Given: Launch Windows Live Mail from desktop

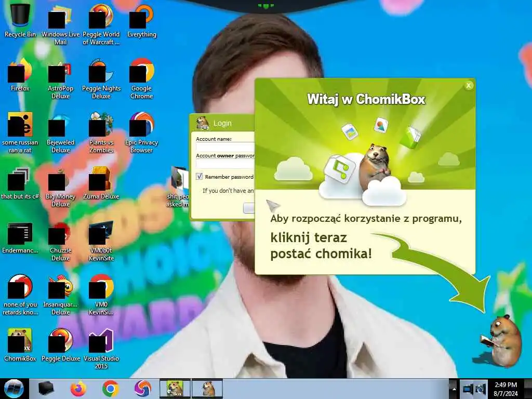Looking at the screenshot, I should [60, 24].
